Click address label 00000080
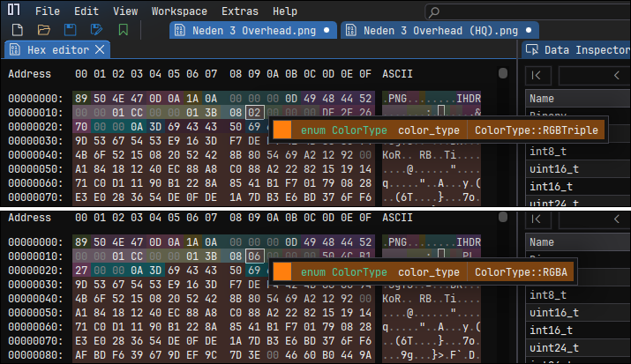Viewport: 631px width, 364px height. click(35, 355)
